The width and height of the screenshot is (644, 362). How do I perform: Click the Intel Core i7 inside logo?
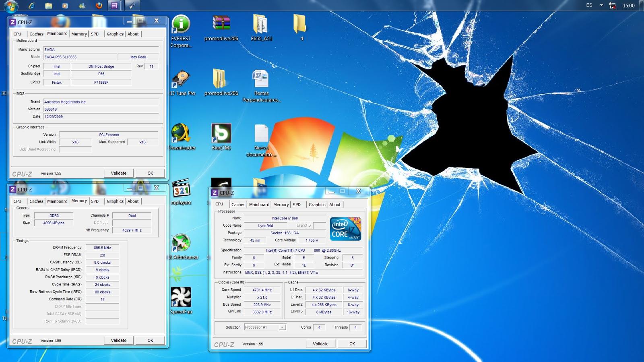coord(346,229)
